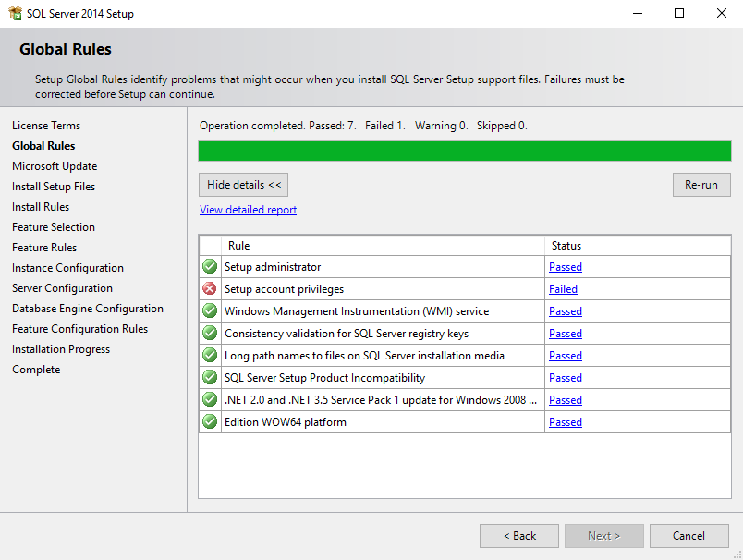Click green check icon for Edition WOW64 platform
The image size is (743, 560).
point(210,422)
